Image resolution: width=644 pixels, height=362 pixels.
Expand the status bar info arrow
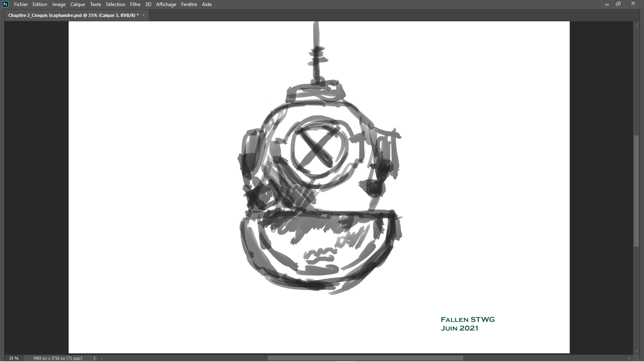95,358
